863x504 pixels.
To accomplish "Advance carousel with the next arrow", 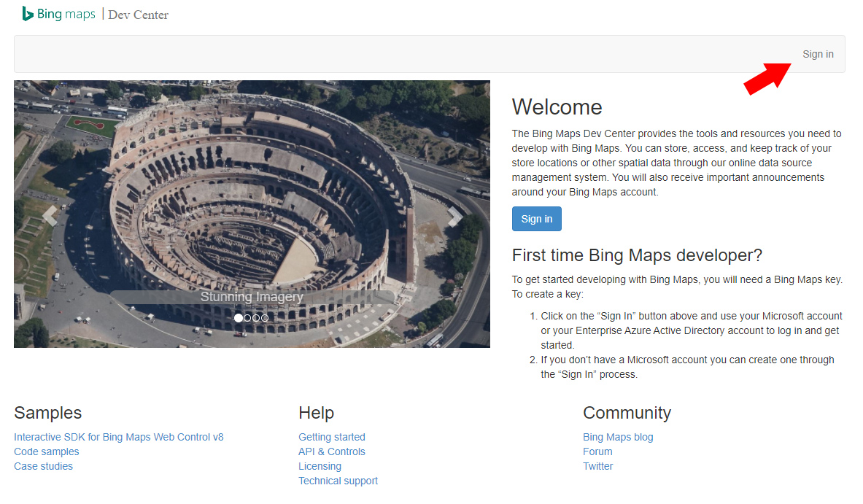I will tap(454, 215).
